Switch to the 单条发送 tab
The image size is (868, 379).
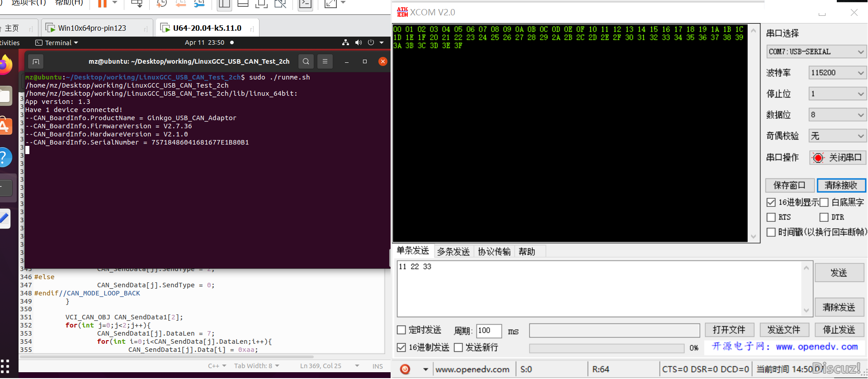pyautogui.click(x=413, y=251)
